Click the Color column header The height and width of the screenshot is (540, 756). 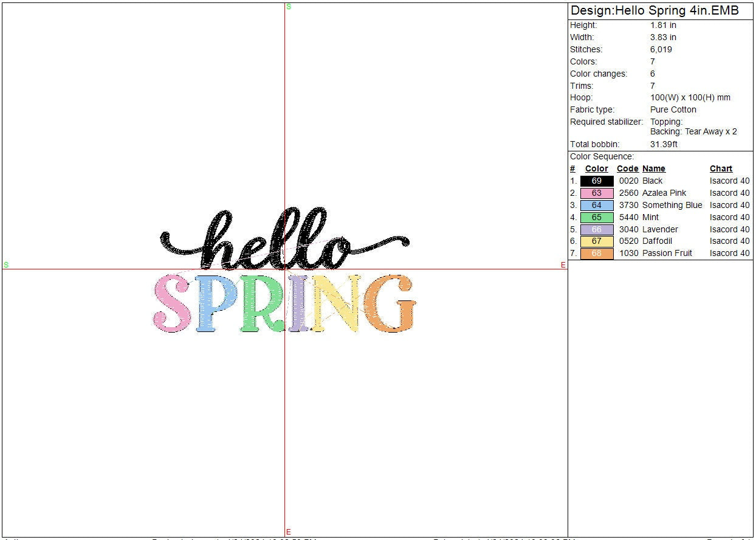point(596,169)
